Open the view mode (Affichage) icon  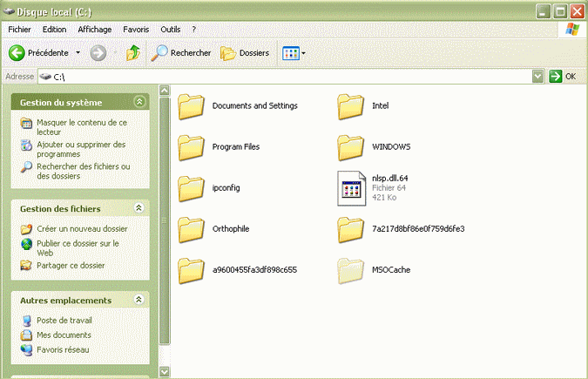coord(291,53)
